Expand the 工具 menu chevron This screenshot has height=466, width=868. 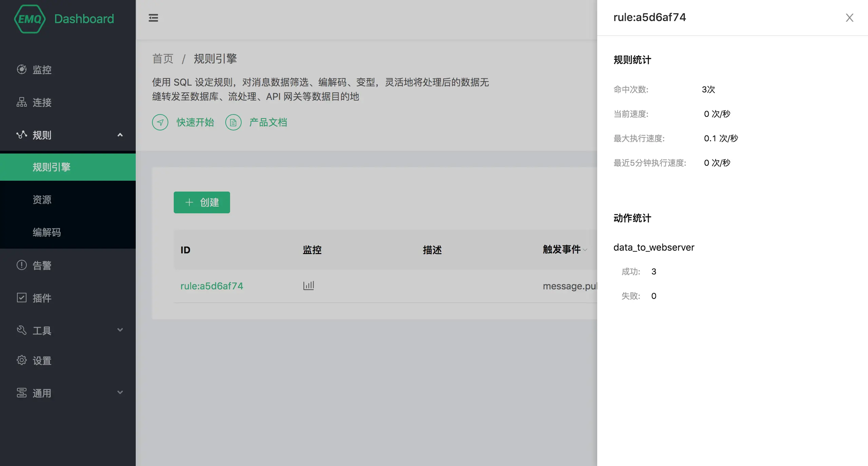120,330
